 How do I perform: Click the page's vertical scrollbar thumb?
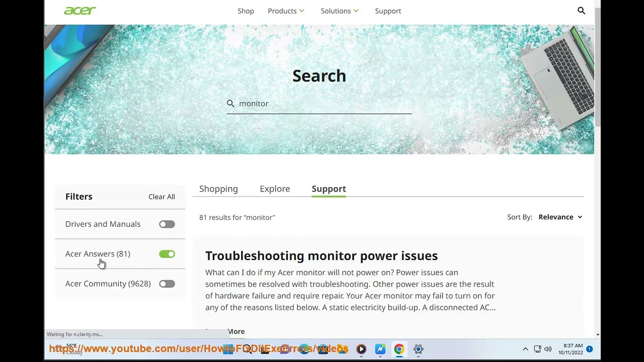click(x=597, y=68)
